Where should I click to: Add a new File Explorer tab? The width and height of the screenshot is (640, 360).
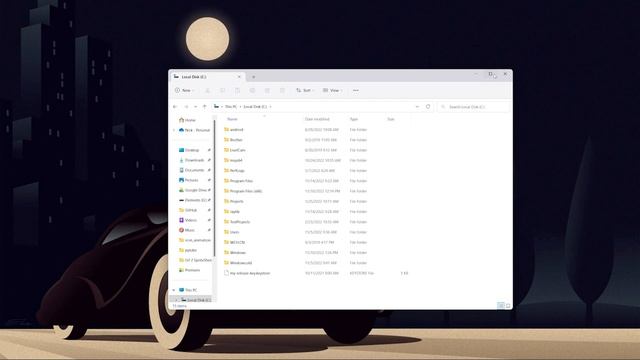253,77
